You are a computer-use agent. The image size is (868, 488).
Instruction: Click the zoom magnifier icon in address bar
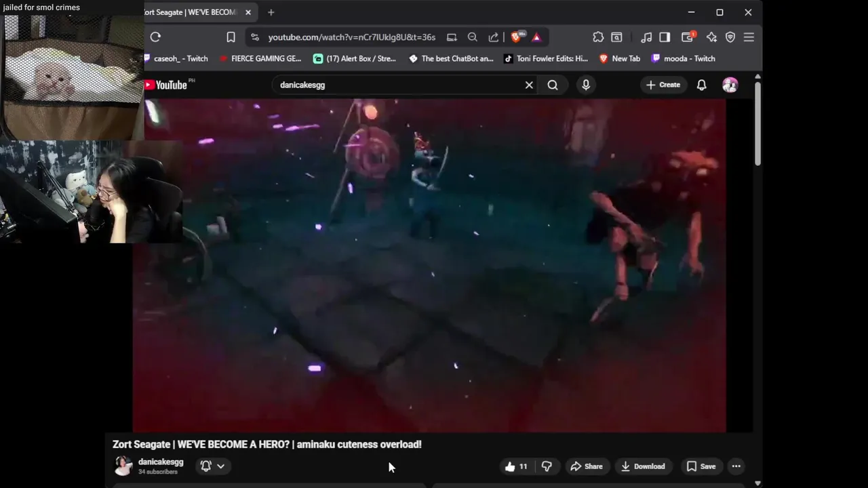click(473, 37)
